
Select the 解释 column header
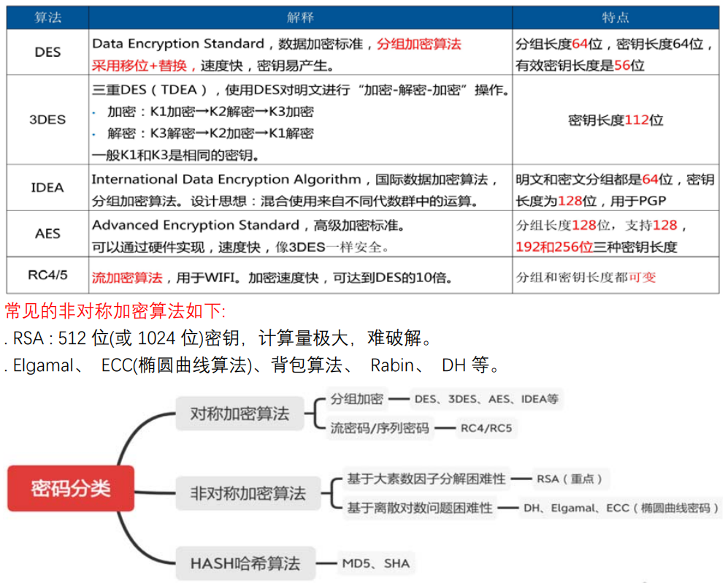click(300, 18)
